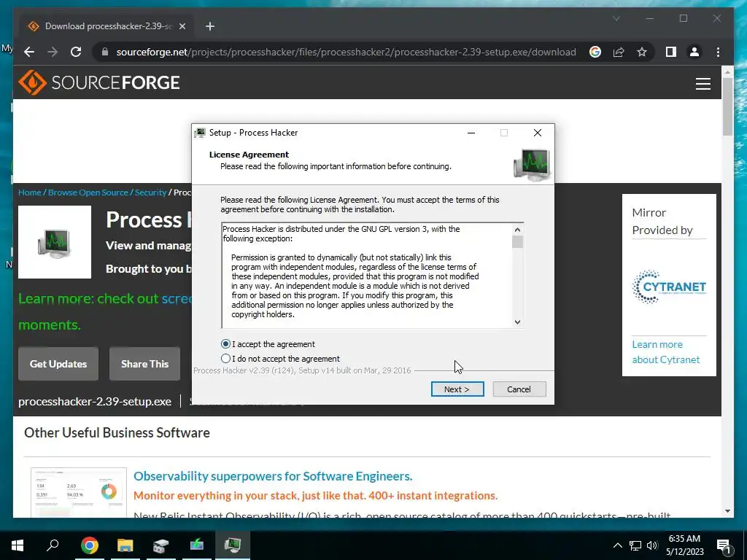The width and height of the screenshot is (747, 560).
Task: Open notification center icon
Action: coord(724,545)
